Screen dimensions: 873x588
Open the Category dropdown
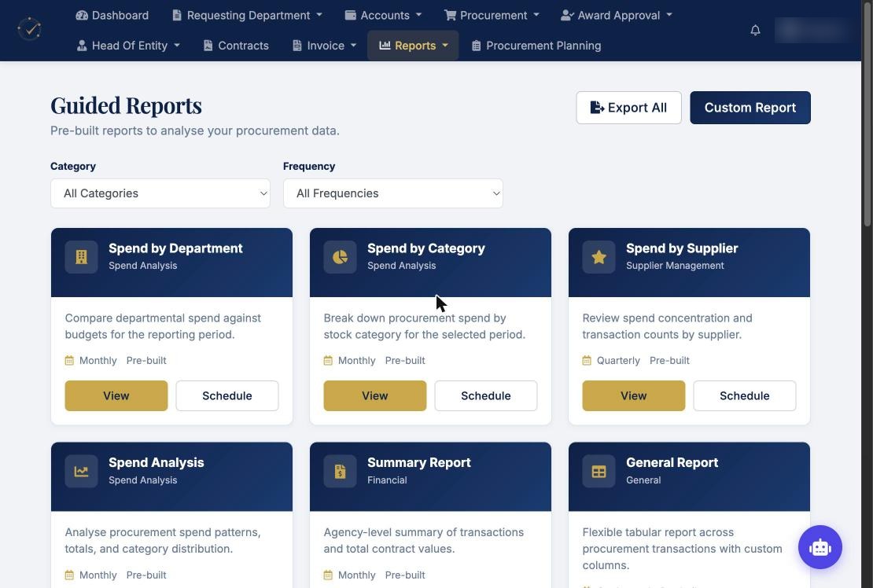click(160, 193)
